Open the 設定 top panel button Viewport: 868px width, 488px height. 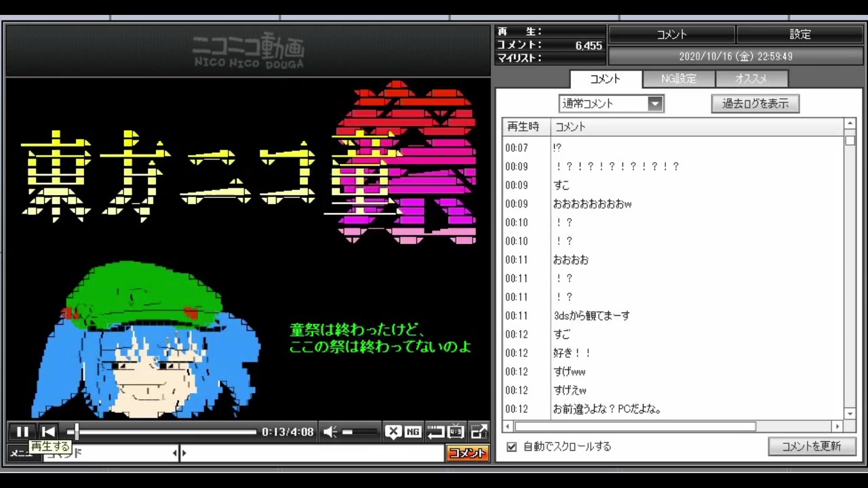(800, 34)
